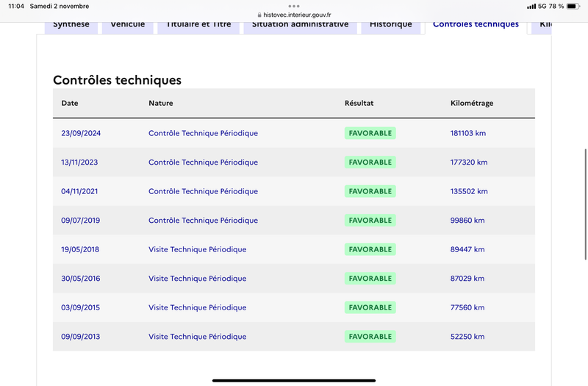This screenshot has width=588, height=386.
Task: Click the FAVORABLE badge for 30/05/2016
Action: tap(370, 279)
